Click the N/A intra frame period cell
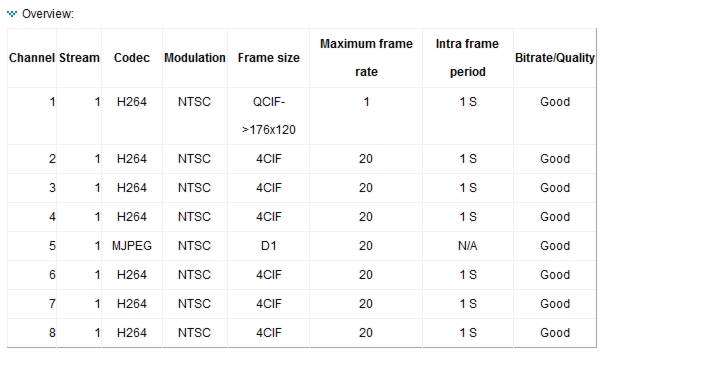Image resolution: width=722 pixels, height=377 pixels. [x=467, y=246]
